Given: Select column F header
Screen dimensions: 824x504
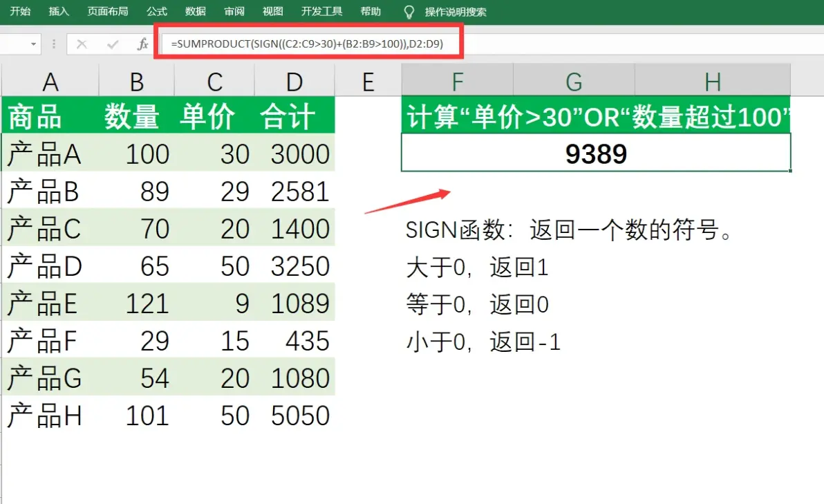Looking at the screenshot, I should (x=457, y=82).
